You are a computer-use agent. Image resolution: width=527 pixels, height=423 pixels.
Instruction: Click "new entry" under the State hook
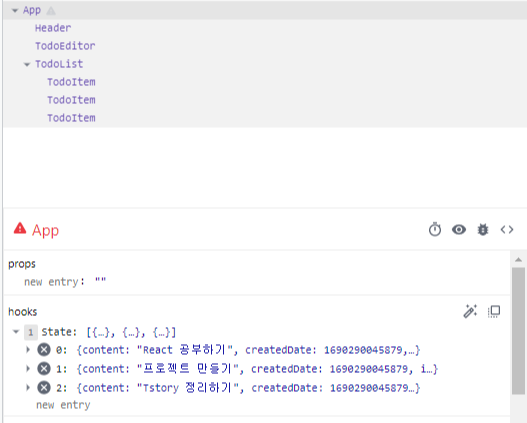(x=63, y=405)
